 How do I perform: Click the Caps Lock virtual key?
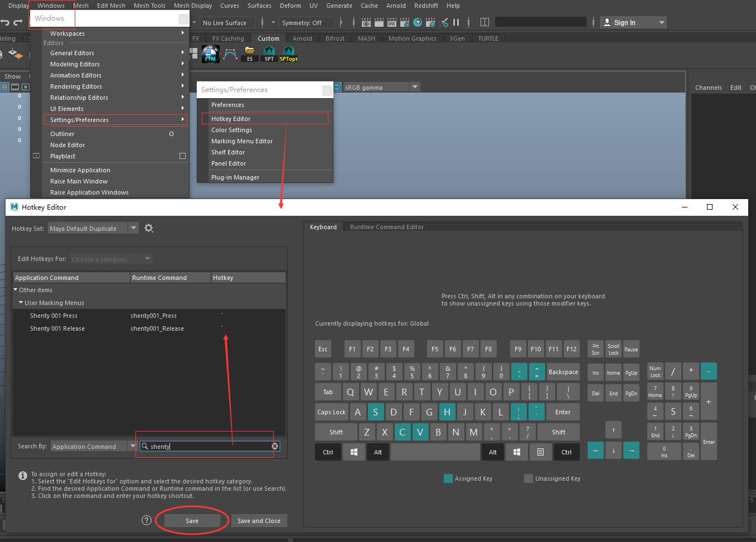point(332,412)
